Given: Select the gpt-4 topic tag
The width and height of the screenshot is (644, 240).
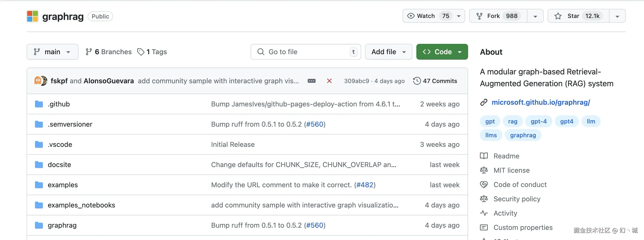Looking at the screenshot, I should 539,121.
